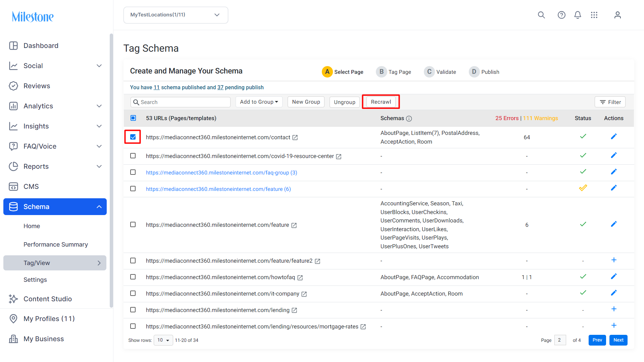This screenshot has width=644, height=362.
Task: Uncheck the /contact row checkbox
Action: click(x=133, y=137)
